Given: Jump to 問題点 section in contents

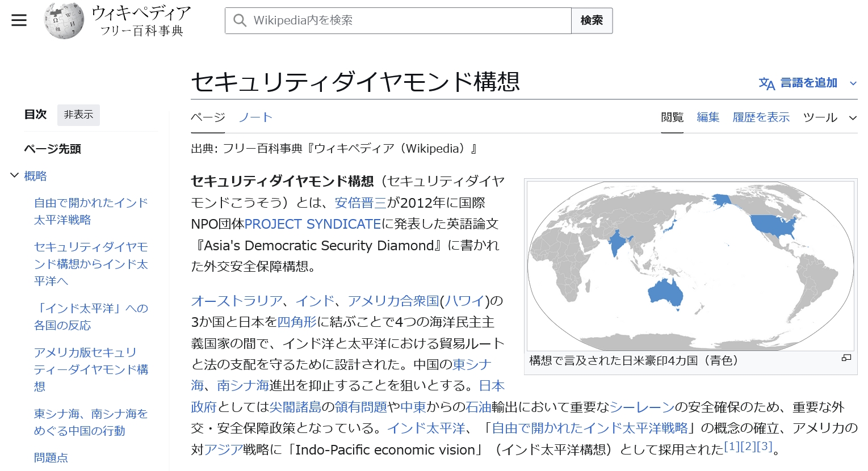Looking at the screenshot, I should pyautogui.click(x=51, y=457).
